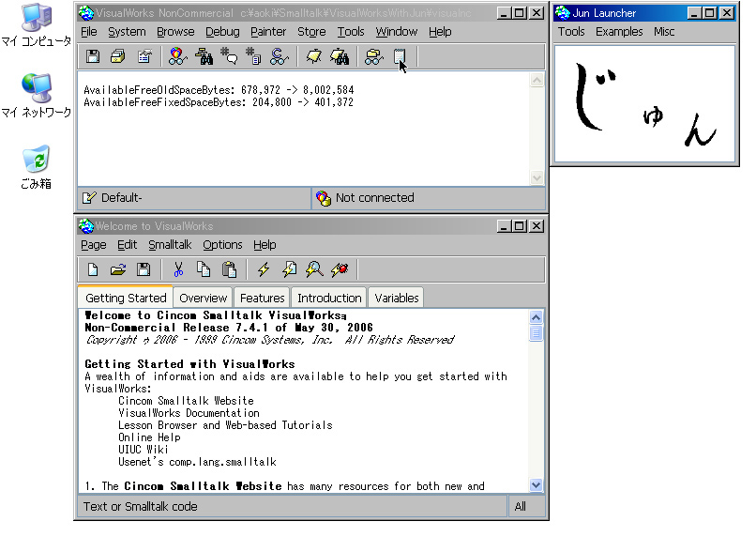The height and width of the screenshot is (552, 756).
Task: Open the System Browser icon with colorful balloon and glasses
Action: [177, 56]
